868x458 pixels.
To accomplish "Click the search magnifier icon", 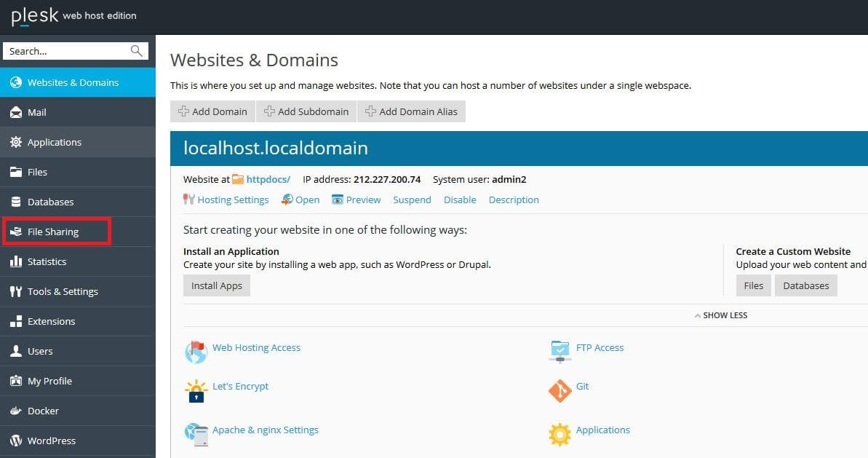I will [x=136, y=51].
